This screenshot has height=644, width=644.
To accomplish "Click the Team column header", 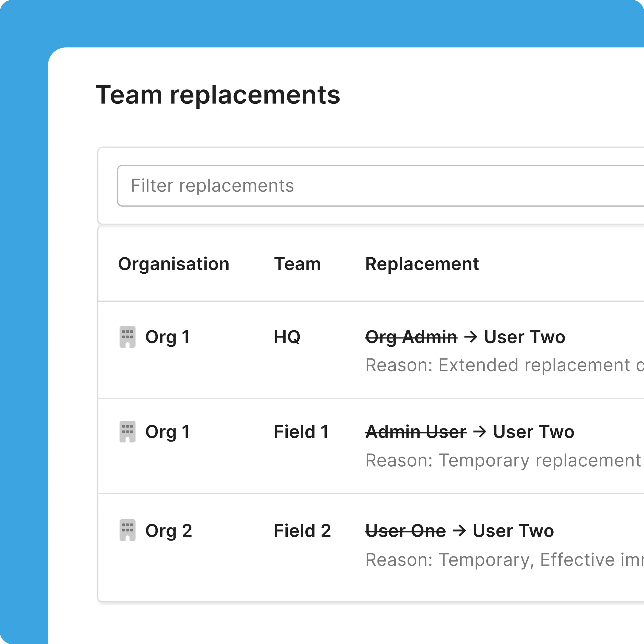I will click(x=297, y=264).
